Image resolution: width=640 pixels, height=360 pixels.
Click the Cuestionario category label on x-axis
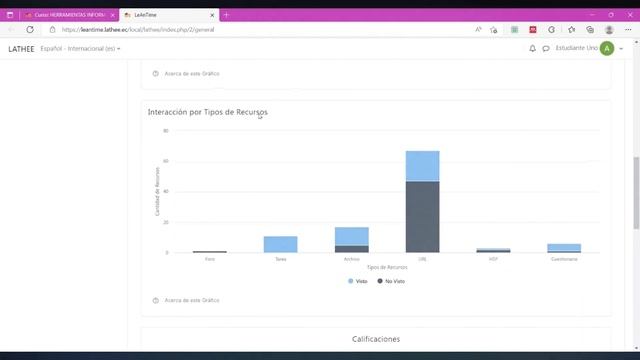564,259
